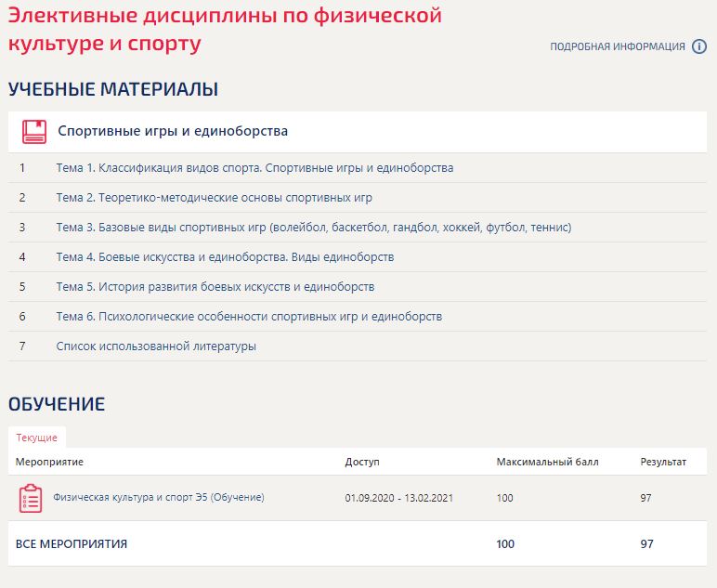This screenshot has width=717, height=588.
Task: Open Физическая культура и спорт Э5 (Обучение)
Action: point(159,497)
